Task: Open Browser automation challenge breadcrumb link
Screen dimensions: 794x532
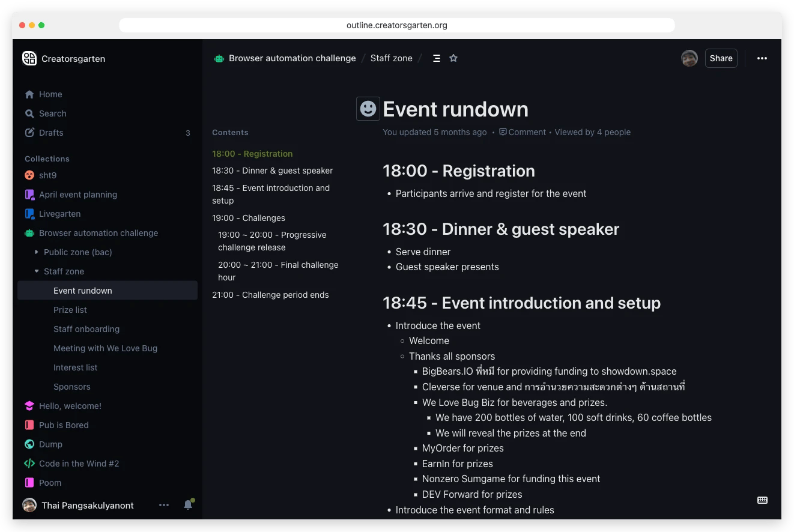Action: (292, 58)
